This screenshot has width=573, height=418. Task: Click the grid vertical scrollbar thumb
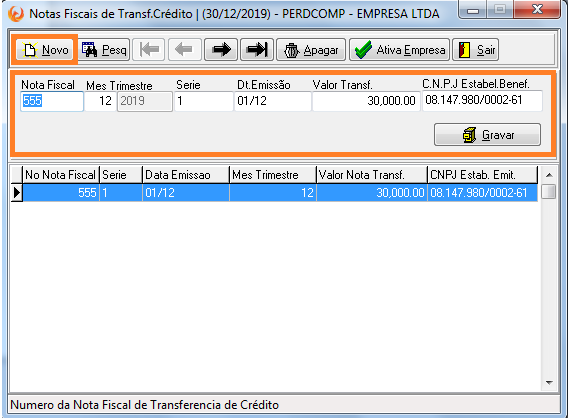[549, 191]
